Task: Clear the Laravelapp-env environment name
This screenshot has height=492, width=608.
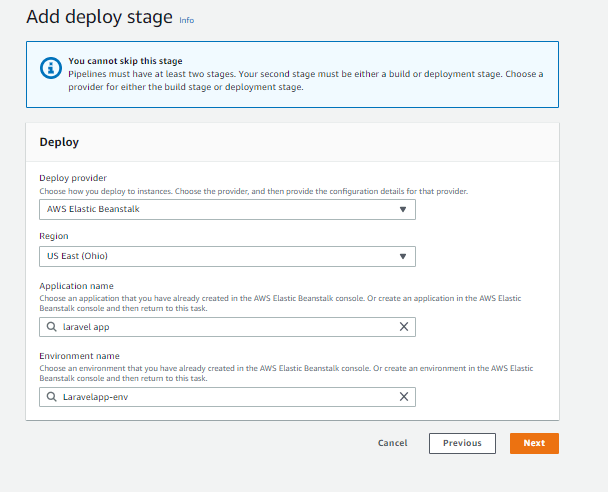Action: click(404, 397)
